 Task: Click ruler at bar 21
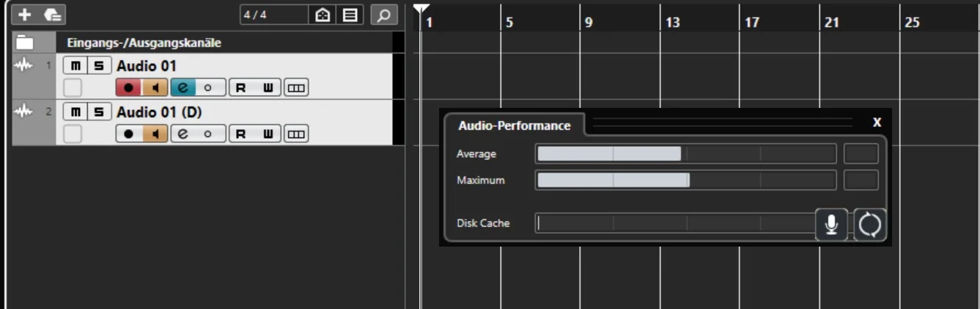tap(831, 22)
